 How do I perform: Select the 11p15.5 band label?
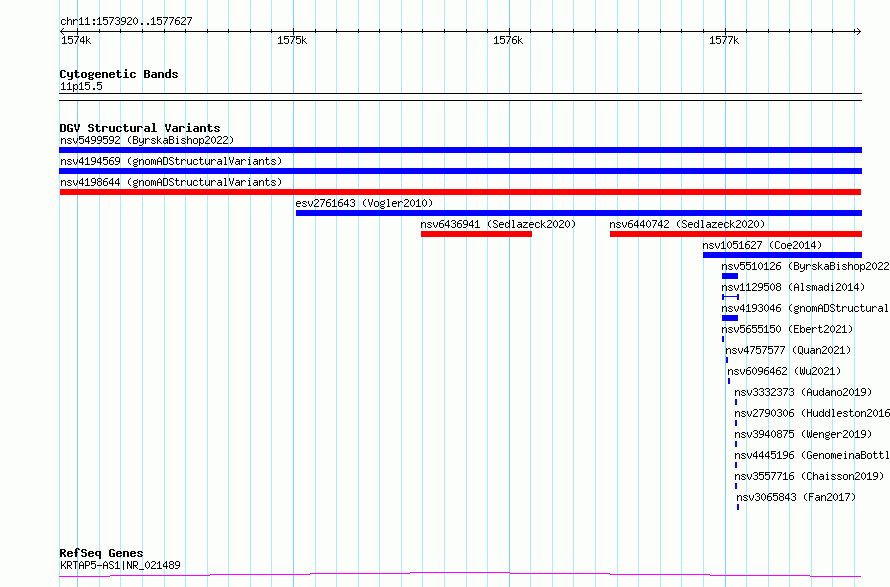[x=81, y=86]
